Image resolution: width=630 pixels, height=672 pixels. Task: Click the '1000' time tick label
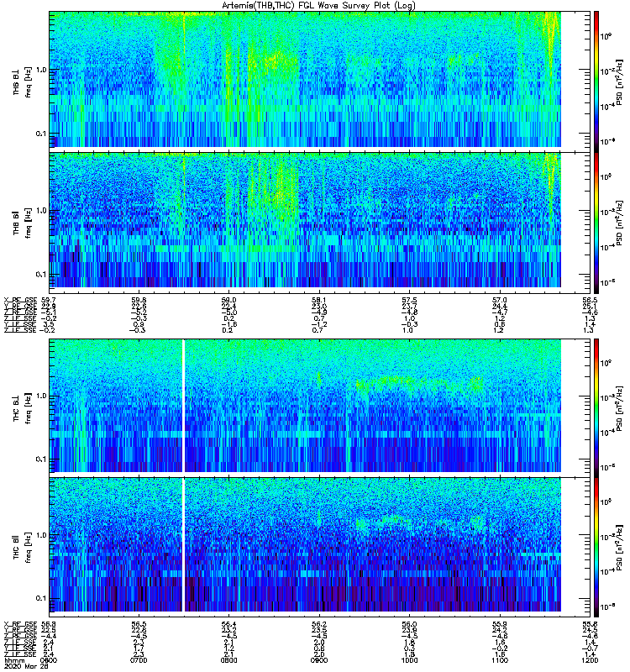pos(409,660)
